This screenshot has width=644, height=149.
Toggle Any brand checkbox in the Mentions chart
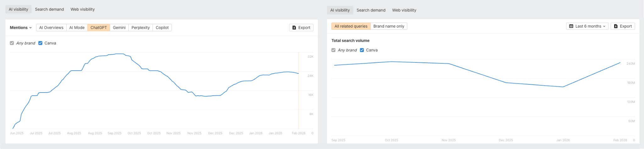[x=12, y=43]
